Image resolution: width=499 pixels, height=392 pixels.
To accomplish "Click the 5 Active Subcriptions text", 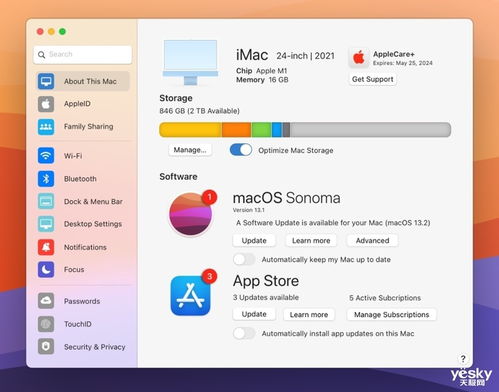I will point(385,298).
